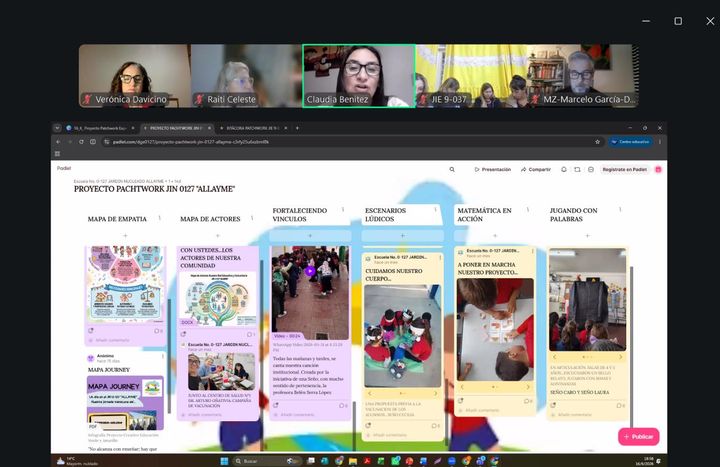Select the PROYECTO PACHTWORK JIN active tab

(176, 128)
